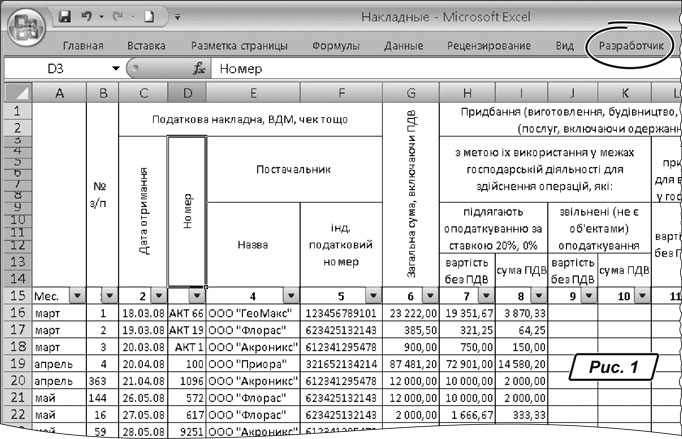
Task: Expand the Customize Quick Access Toolbar arrow
Action: (178, 18)
